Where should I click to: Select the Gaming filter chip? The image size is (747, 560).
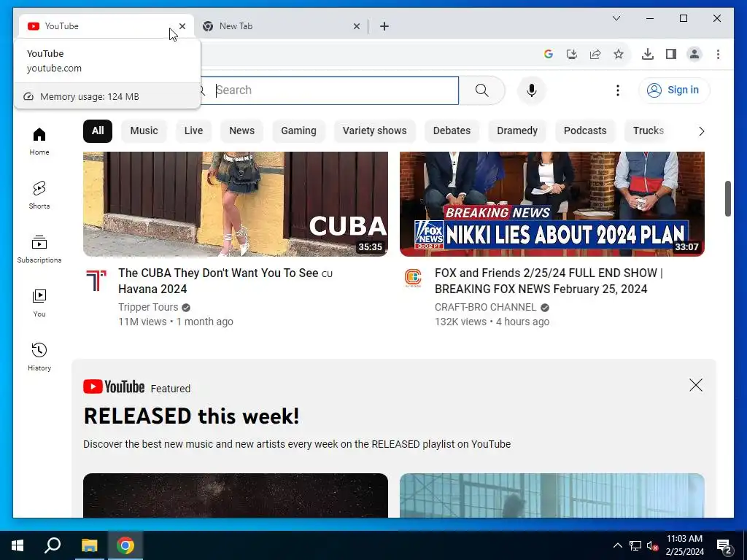[x=298, y=131]
